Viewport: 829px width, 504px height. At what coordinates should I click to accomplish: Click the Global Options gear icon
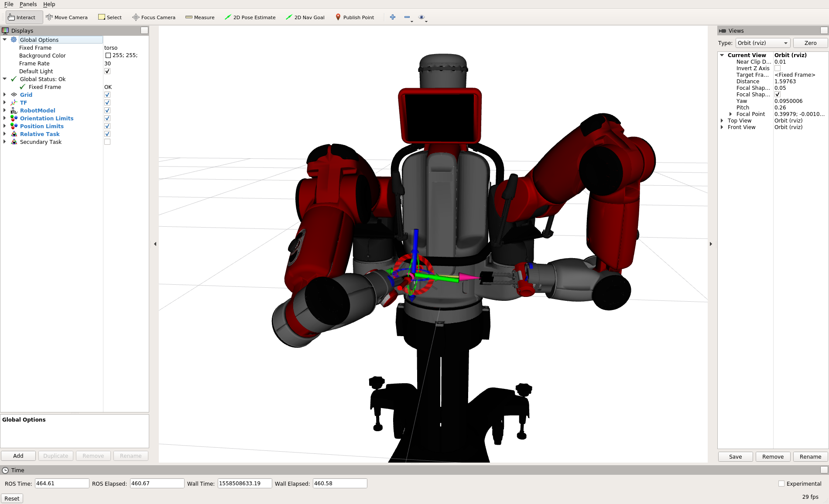point(14,40)
